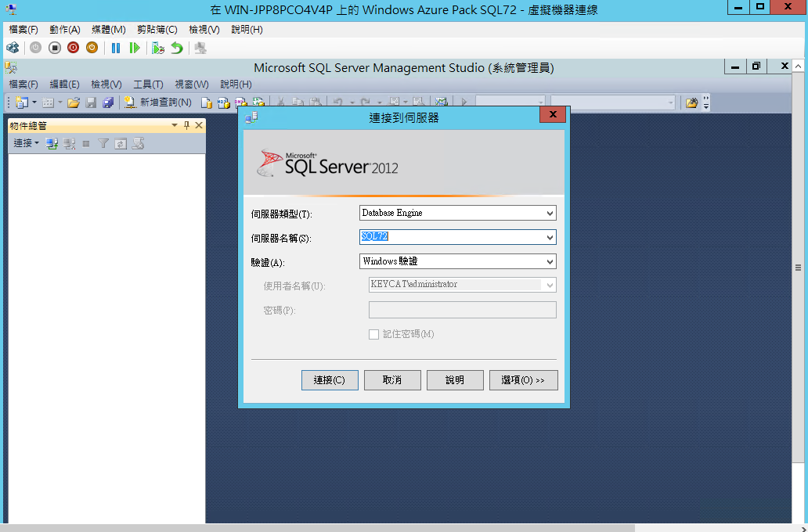Viewport: 808px width, 532px height.
Task: Click 新增查詢(N) new query button
Action: [158, 102]
